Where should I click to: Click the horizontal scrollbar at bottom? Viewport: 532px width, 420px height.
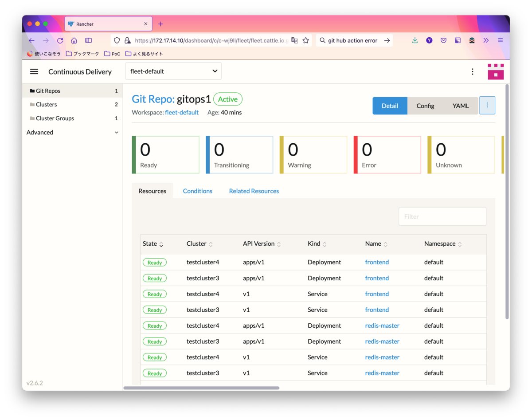(x=201, y=388)
